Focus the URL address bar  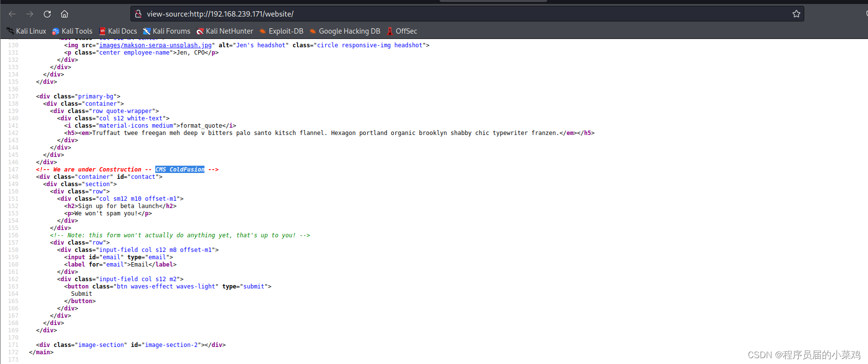coord(467,14)
